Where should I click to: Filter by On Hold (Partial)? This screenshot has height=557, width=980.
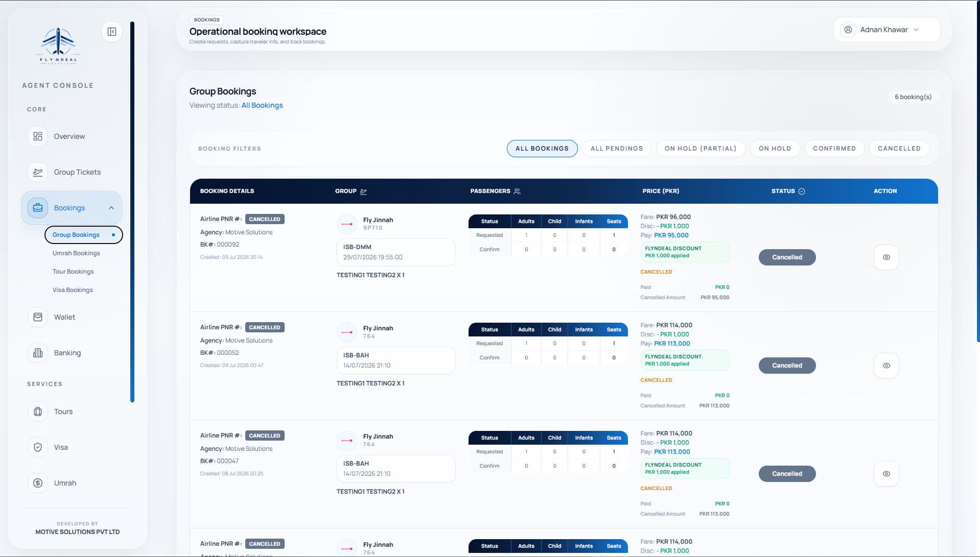701,149
